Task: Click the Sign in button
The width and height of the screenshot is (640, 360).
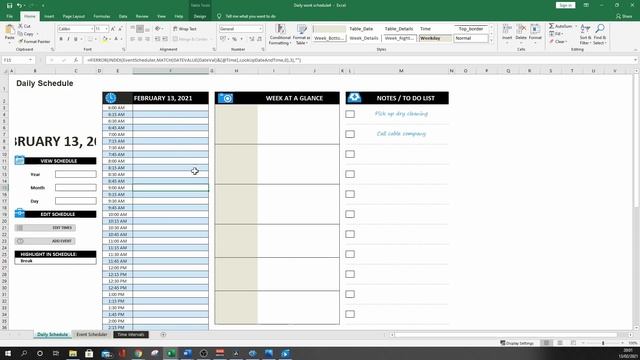Action: point(565,5)
